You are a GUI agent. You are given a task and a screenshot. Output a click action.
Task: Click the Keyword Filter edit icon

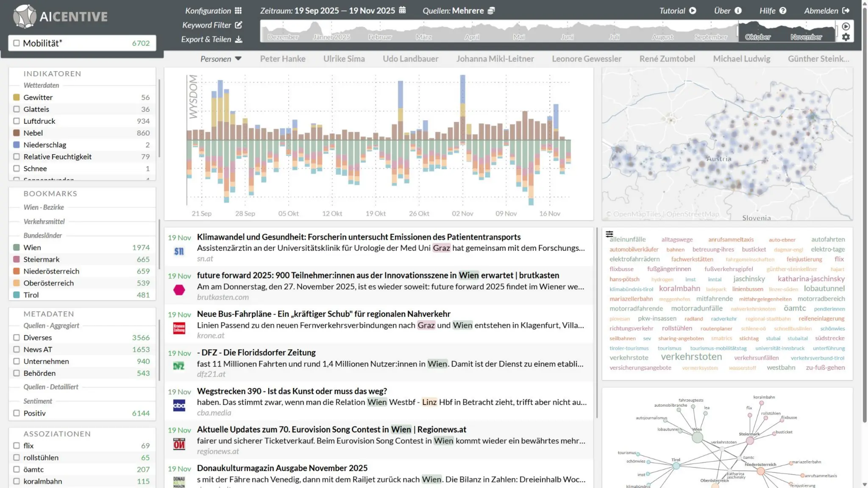[x=239, y=25]
